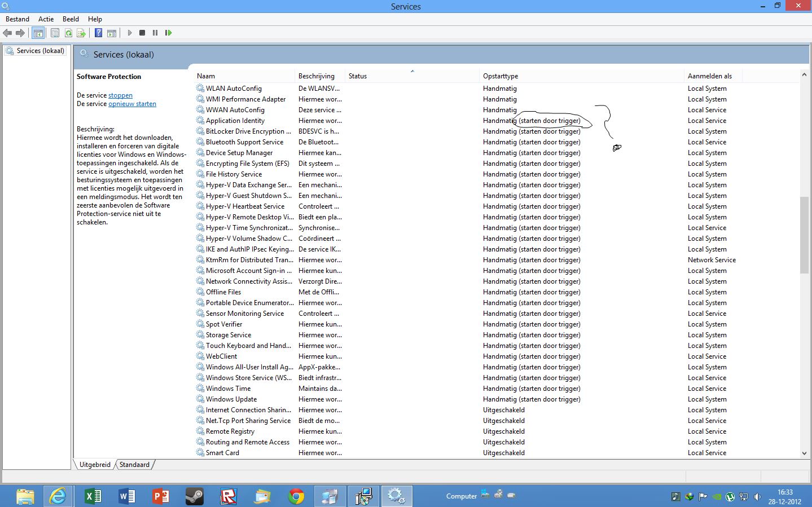Image resolution: width=812 pixels, height=507 pixels.
Task: Select the 'Hyper-V Heartbeat Service' row name
Action: pos(245,206)
